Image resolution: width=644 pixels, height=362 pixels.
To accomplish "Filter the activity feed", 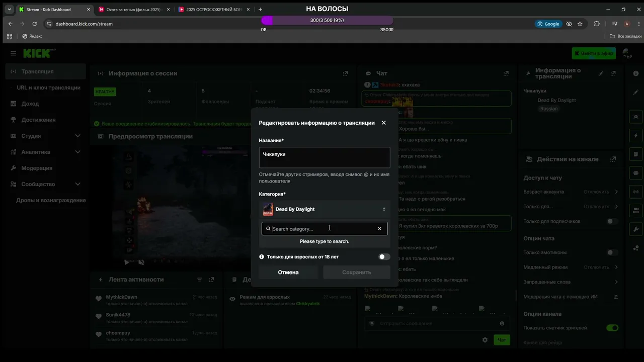I will point(199,280).
